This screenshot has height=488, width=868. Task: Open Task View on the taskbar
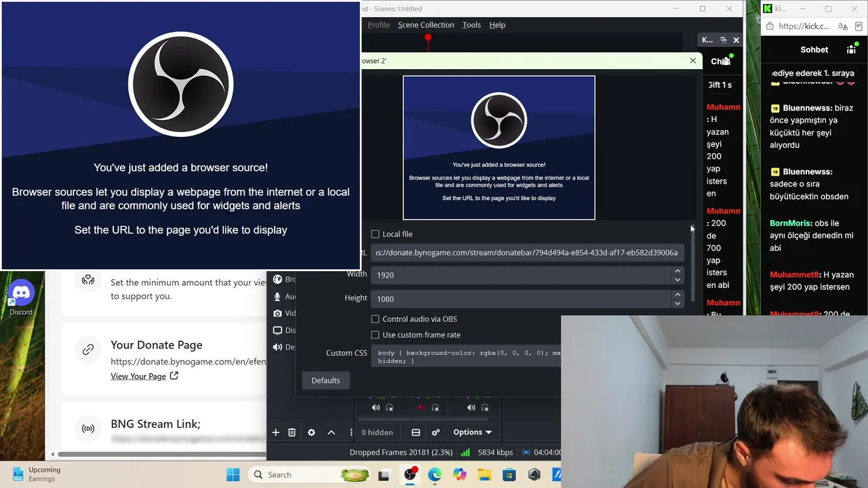pos(384,474)
